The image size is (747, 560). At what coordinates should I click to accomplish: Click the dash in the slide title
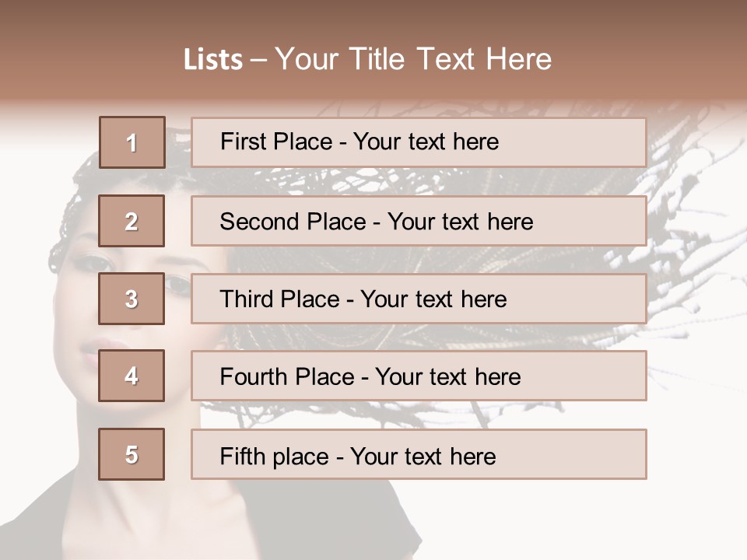coord(258,60)
